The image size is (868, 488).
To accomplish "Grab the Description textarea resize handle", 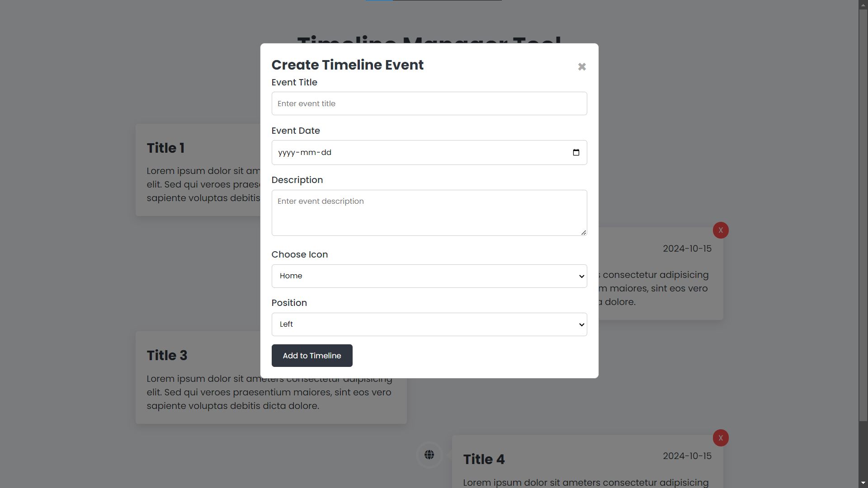I will 584,232.
